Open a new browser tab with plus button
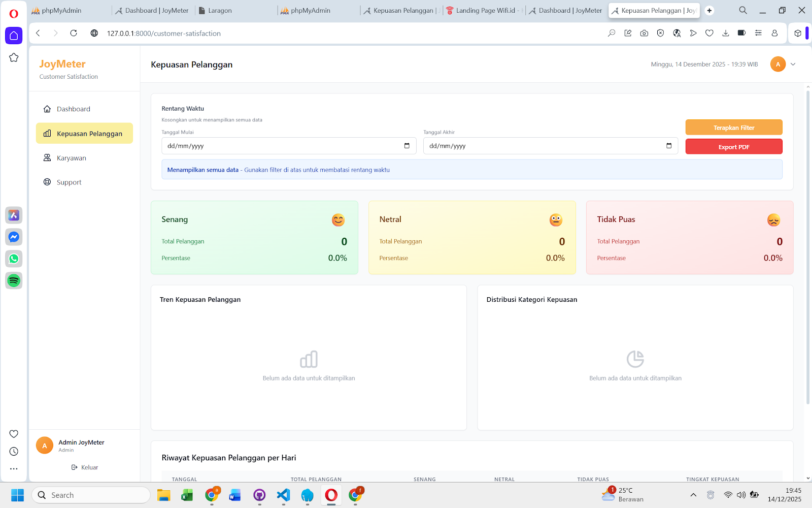Image resolution: width=812 pixels, height=508 pixels. coord(709,10)
